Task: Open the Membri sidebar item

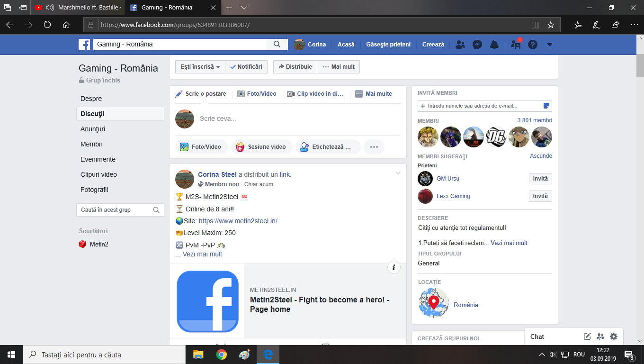Action: (120, 144)
